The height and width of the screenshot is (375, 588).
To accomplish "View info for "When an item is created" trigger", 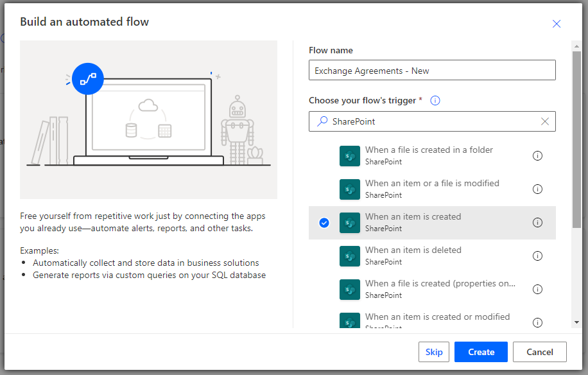I will pos(537,222).
